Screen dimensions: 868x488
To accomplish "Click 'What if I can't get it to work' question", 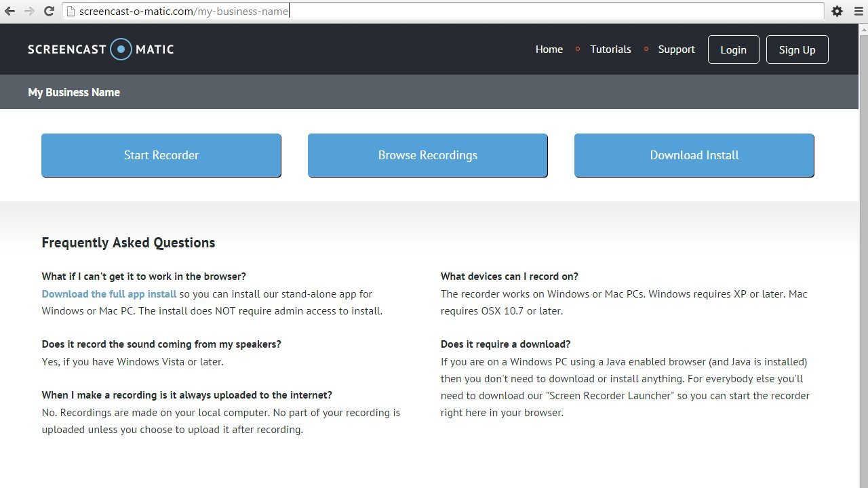I will pyautogui.click(x=144, y=277).
